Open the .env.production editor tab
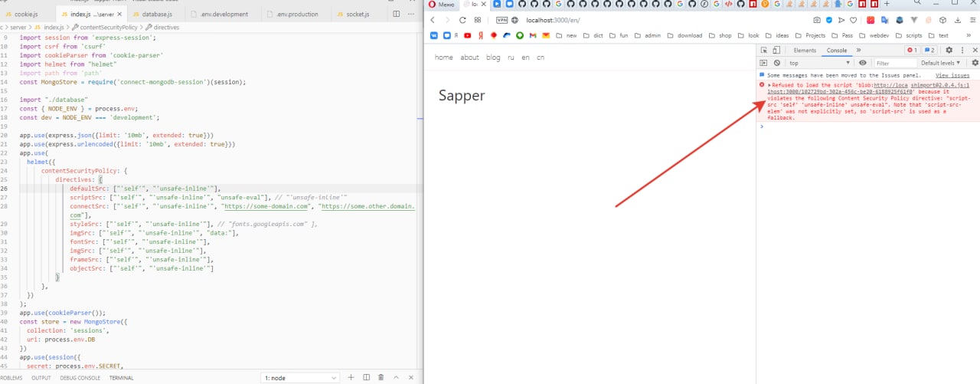Viewport: 980px width, 384px height. click(x=297, y=14)
